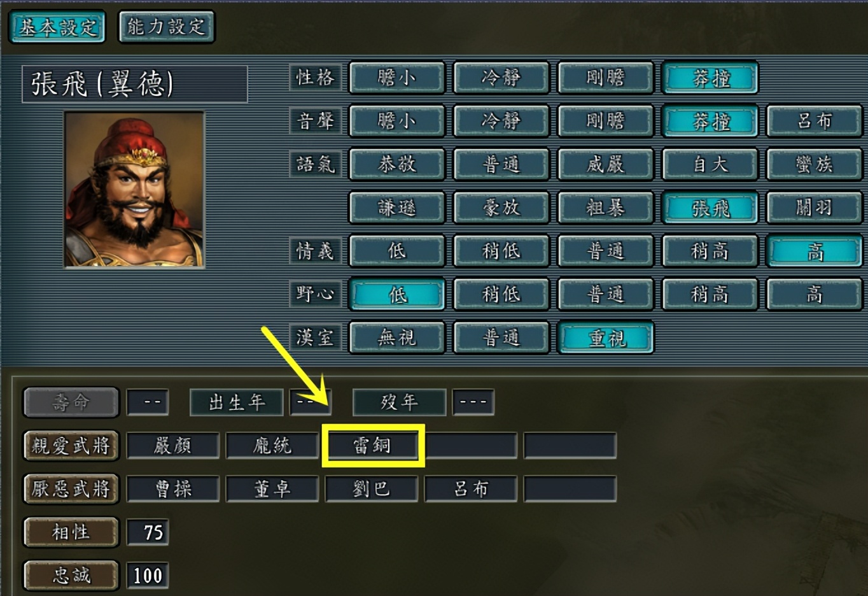This screenshot has height=596, width=868.
Task: Click the 歿年 value field
Action: coord(473,402)
